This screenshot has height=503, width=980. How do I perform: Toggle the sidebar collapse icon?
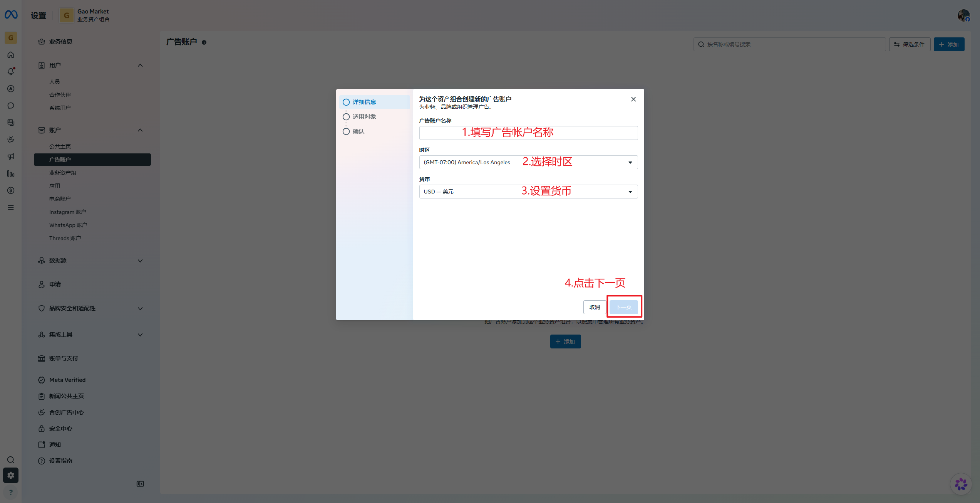coord(140,484)
